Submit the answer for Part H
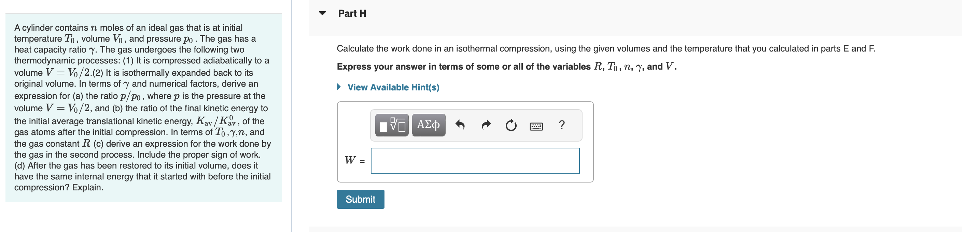Viewport: 980px width, 232px height. [360, 199]
